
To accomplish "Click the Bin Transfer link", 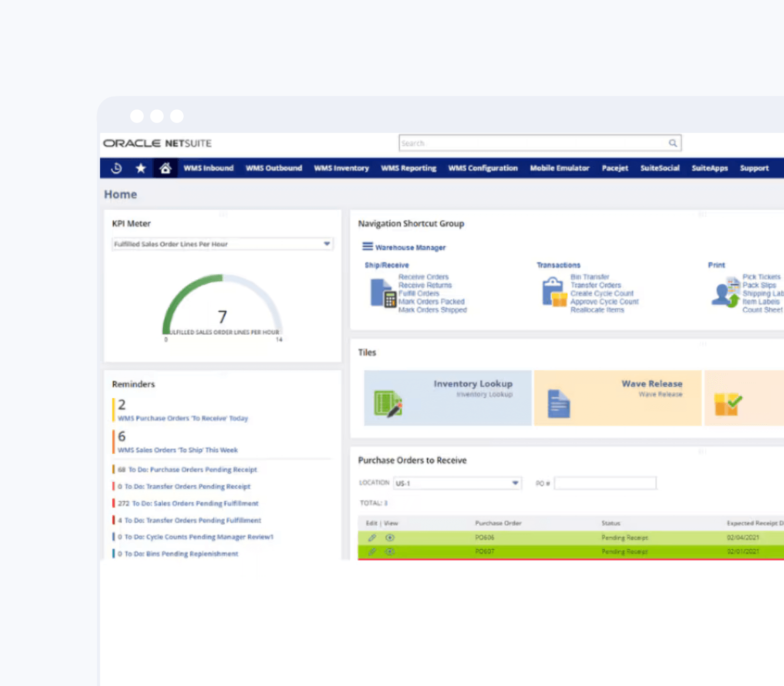I will pyautogui.click(x=590, y=277).
